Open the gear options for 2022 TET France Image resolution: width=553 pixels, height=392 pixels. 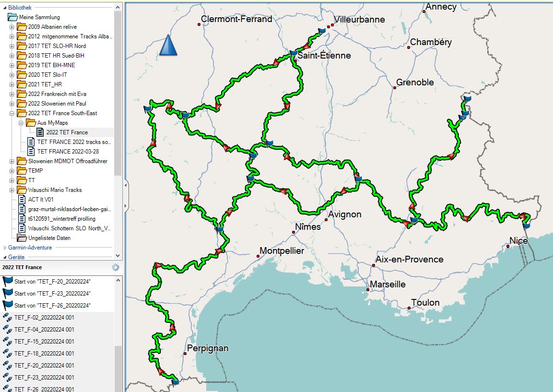(x=115, y=267)
